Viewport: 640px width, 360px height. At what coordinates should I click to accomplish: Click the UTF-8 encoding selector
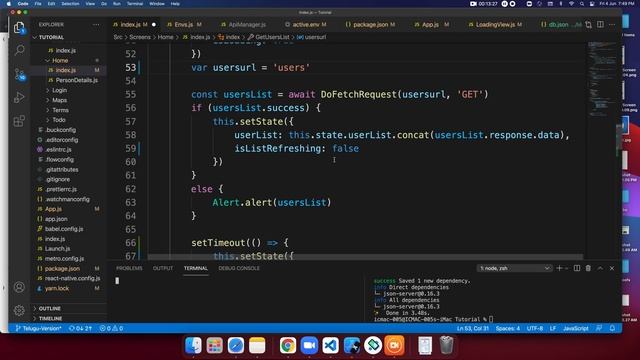[x=535, y=328]
